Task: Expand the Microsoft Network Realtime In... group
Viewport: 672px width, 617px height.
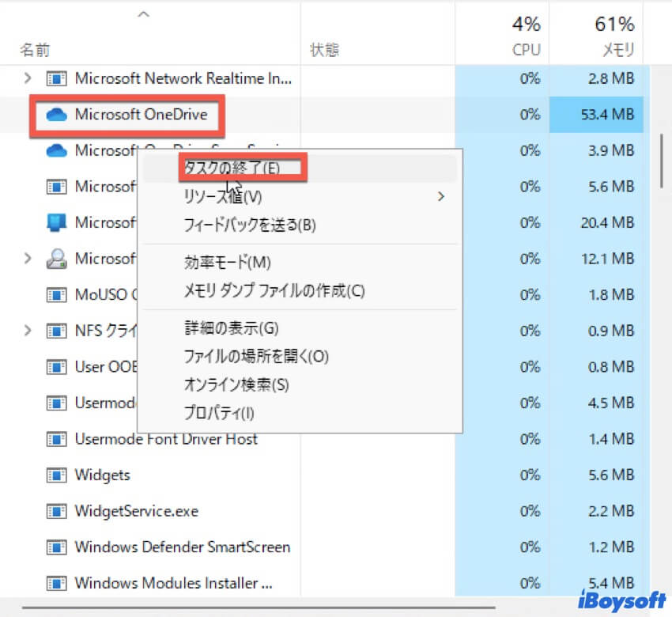Action: tap(28, 78)
